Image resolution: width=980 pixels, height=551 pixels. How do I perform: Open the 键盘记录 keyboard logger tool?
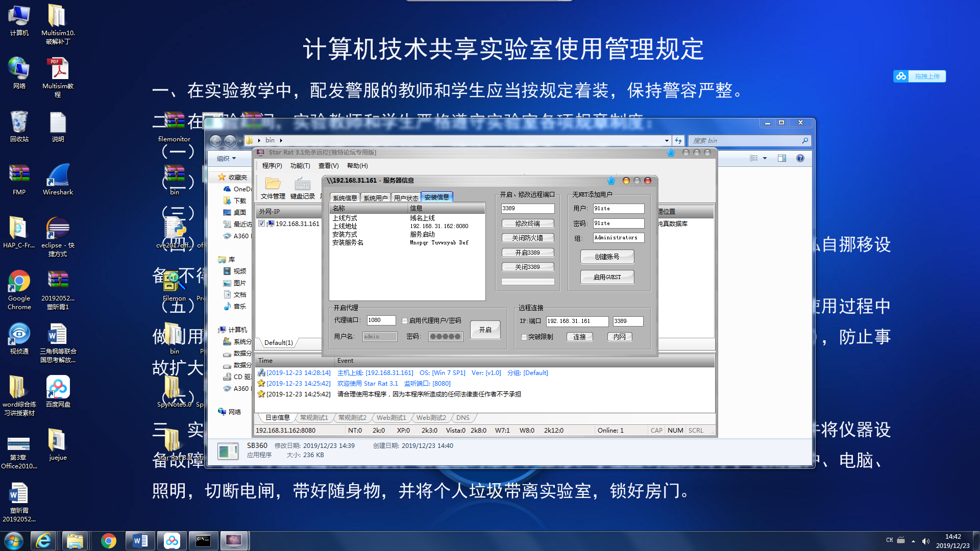[302, 188]
